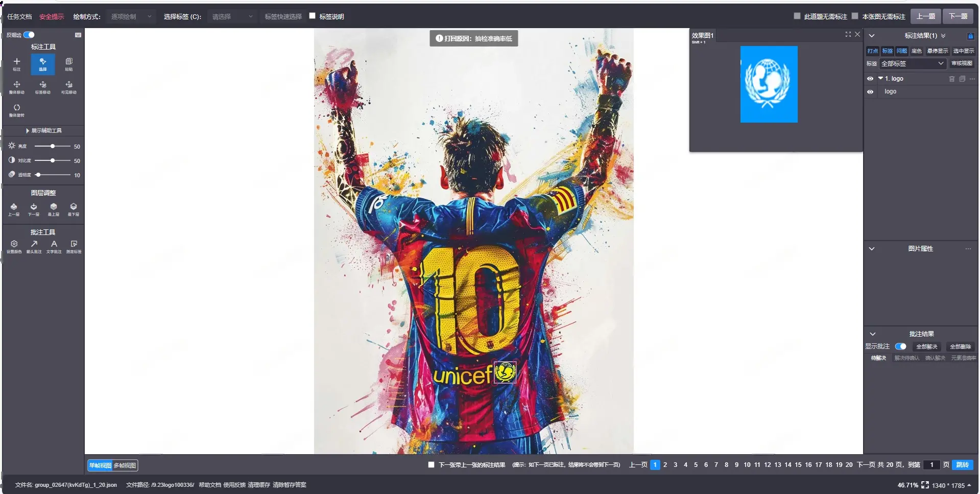This screenshot has width=980, height=494.
Task: Send layer to bottom with 最下层
Action: pos(74,209)
